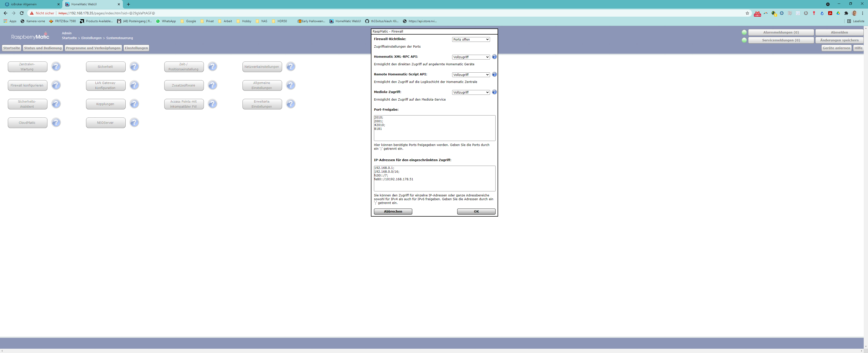Screen dimensions: 868x353
Task: Click help icon next to CloudMatic button
Action: [x=56, y=123]
